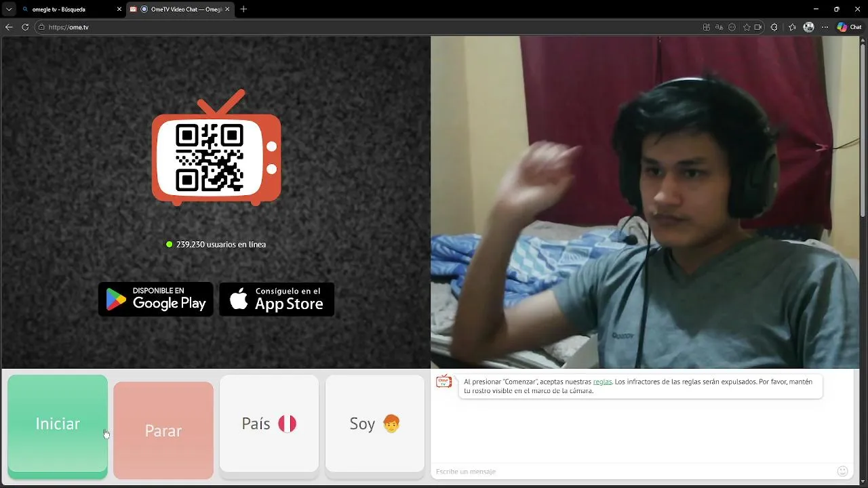
Task: Click the webcam video preview
Action: pos(645,202)
